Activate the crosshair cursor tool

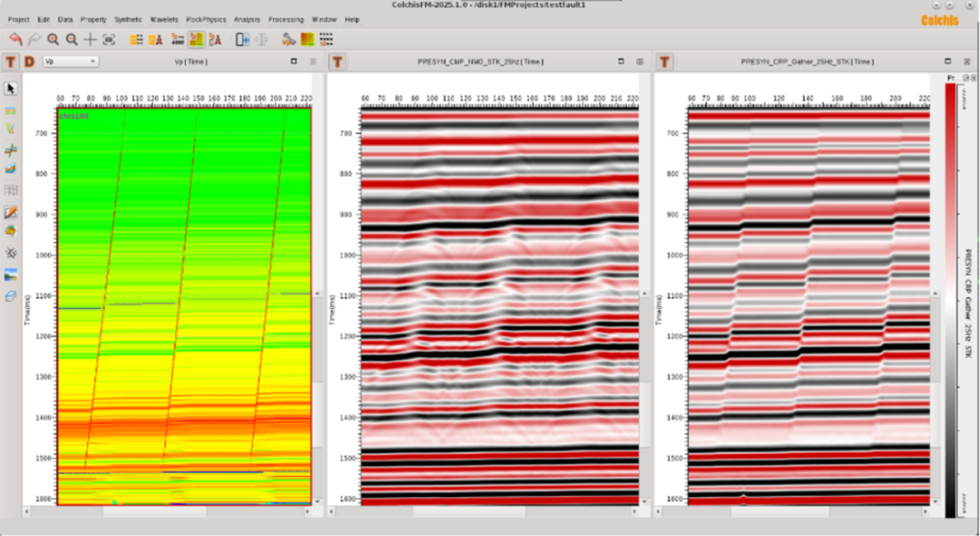90,39
